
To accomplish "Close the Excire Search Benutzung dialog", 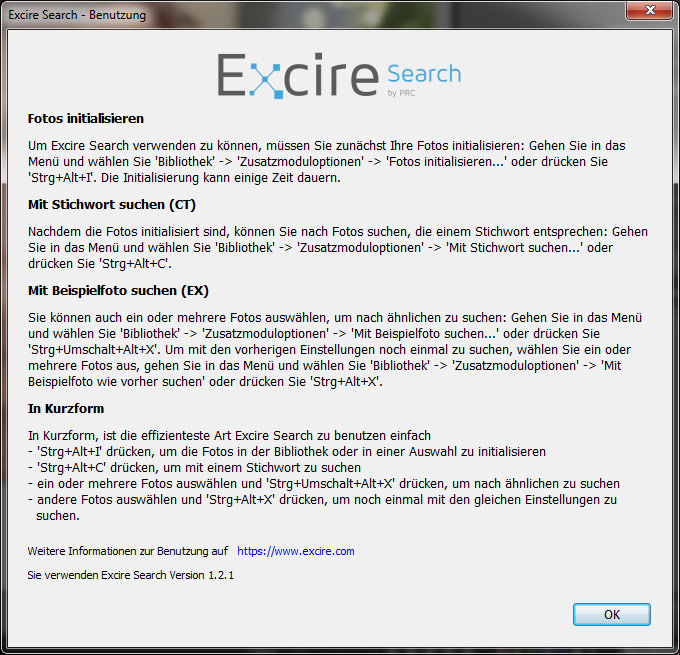I will point(649,10).
